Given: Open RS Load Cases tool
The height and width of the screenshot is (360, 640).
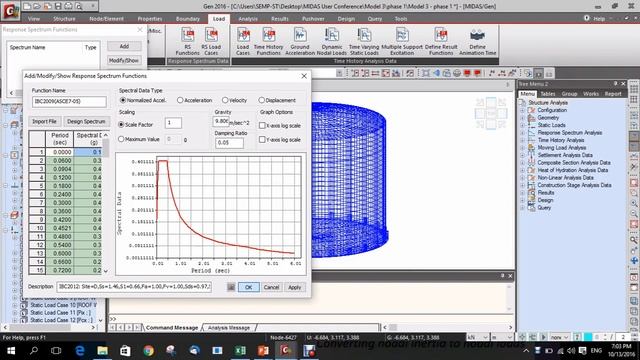Looking at the screenshot, I should pyautogui.click(x=211, y=41).
